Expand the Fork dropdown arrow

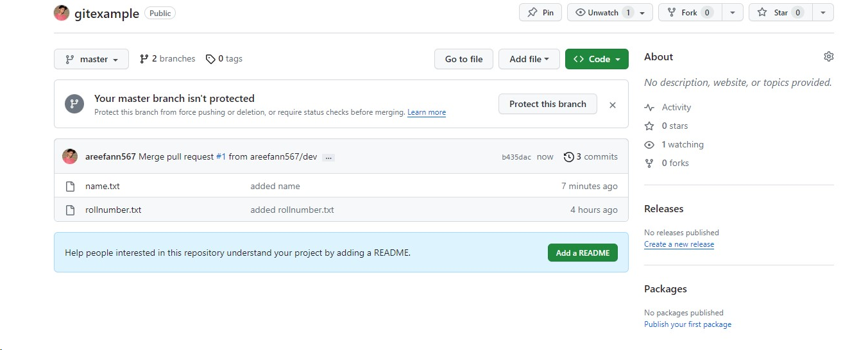733,12
